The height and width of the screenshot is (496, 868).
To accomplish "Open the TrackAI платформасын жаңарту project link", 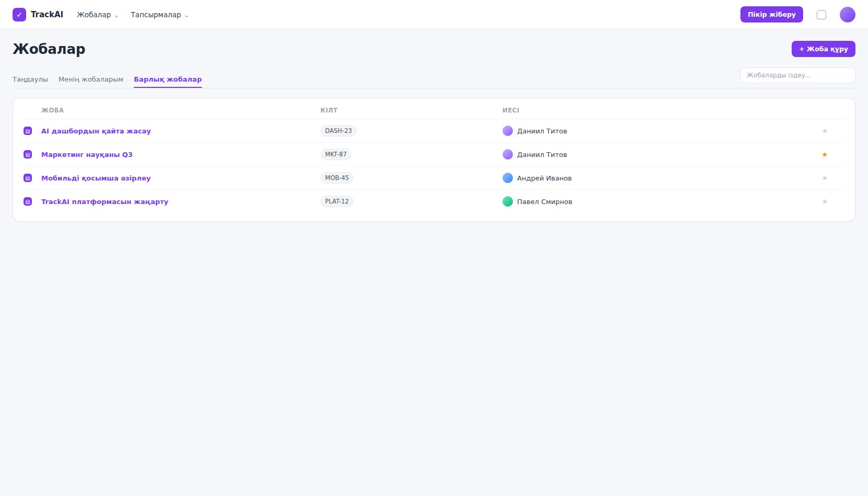I will point(105,201).
